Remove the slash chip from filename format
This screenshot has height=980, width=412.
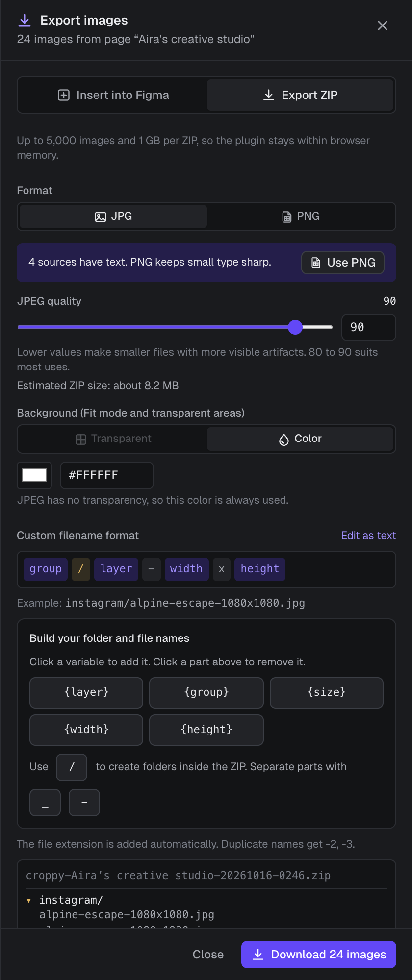[81, 569]
